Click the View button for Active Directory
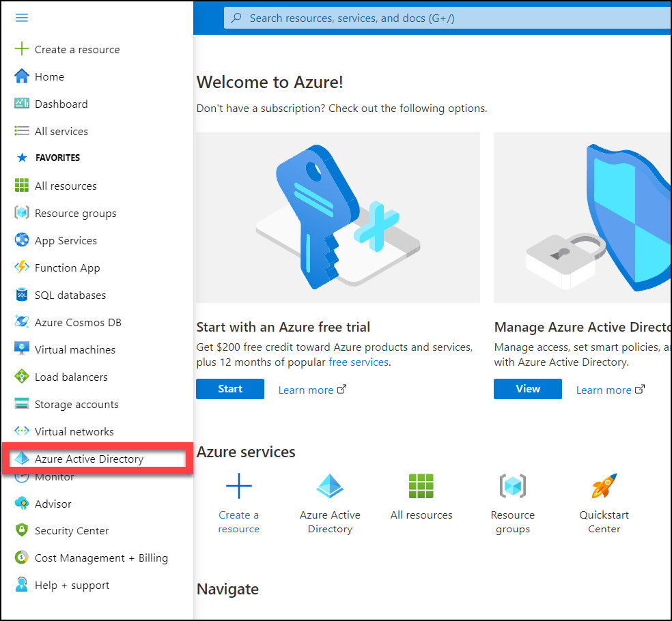Viewport: 672px width, 621px height. [x=528, y=389]
